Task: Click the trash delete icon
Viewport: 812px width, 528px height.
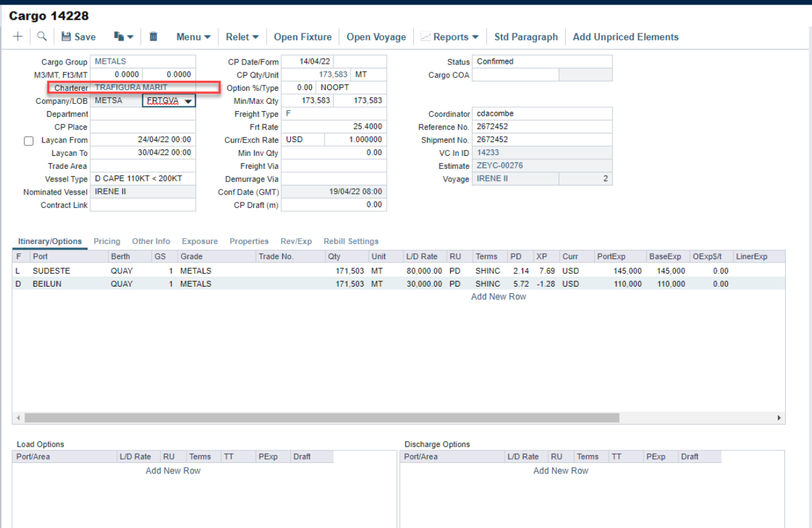Action: 153,37
